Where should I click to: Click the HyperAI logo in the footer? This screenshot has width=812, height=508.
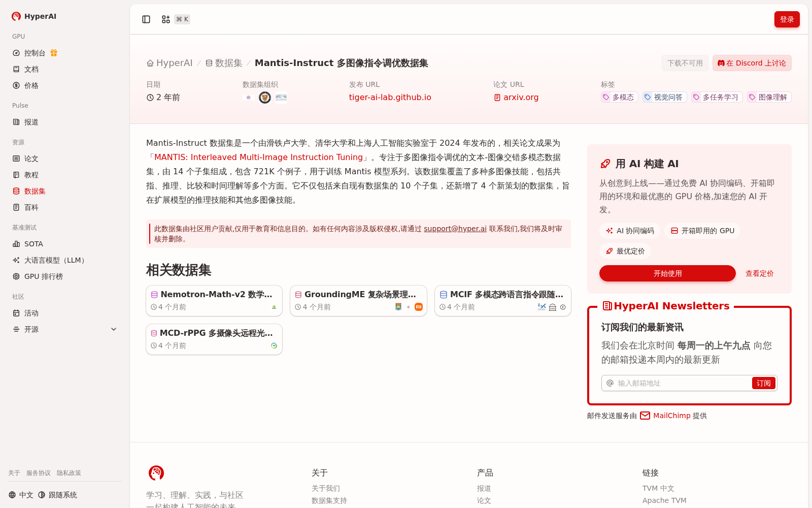point(156,473)
